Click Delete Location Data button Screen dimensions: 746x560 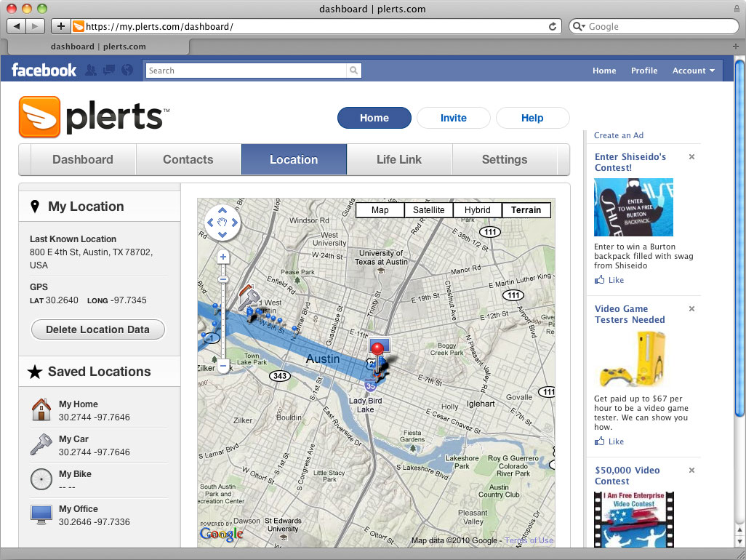tap(98, 329)
